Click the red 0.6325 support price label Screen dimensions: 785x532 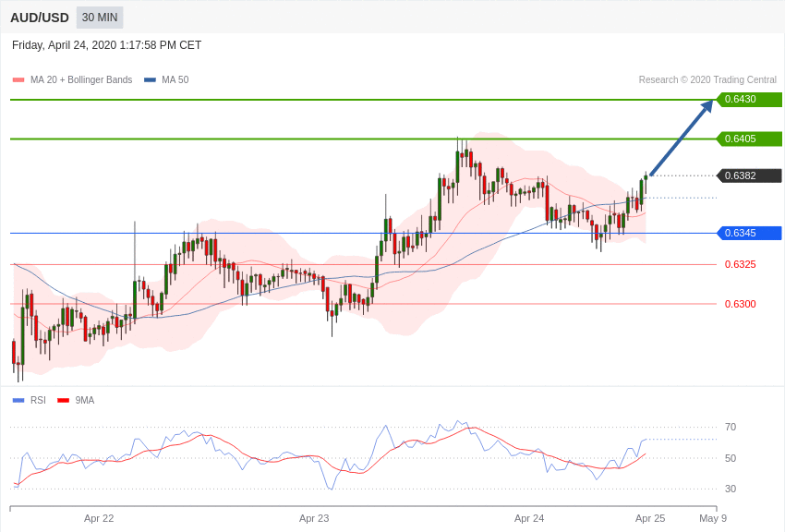pos(741,264)
